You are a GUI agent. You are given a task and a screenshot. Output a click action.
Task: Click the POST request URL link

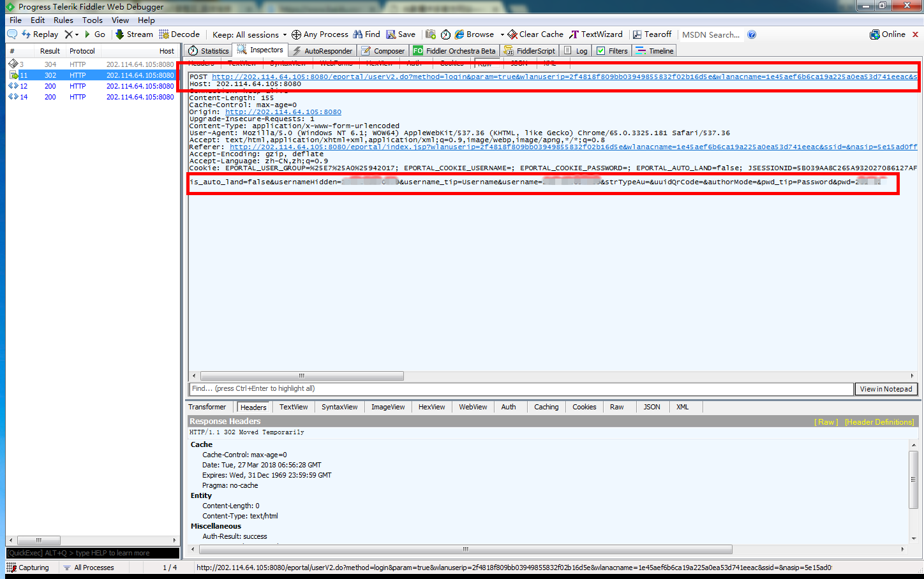coord(564,77)
